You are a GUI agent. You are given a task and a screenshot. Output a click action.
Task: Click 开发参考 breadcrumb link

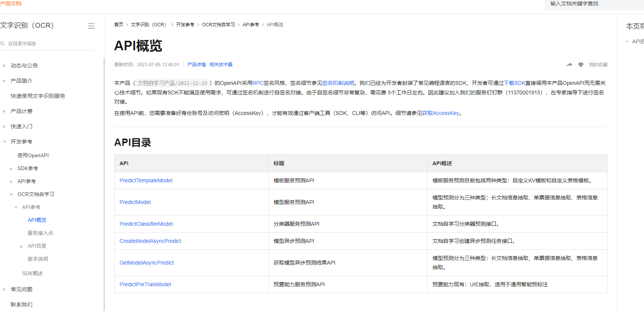click(185, 24)
